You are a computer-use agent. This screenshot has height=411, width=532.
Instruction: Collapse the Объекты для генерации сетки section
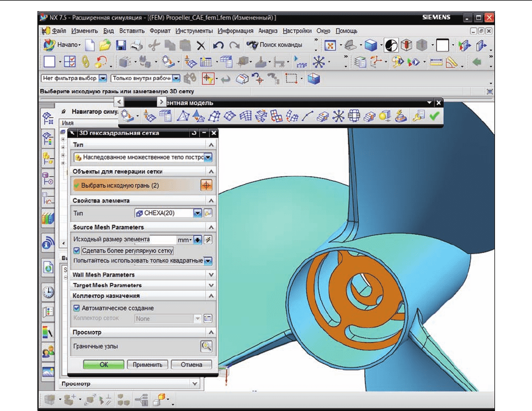(211, 172)
